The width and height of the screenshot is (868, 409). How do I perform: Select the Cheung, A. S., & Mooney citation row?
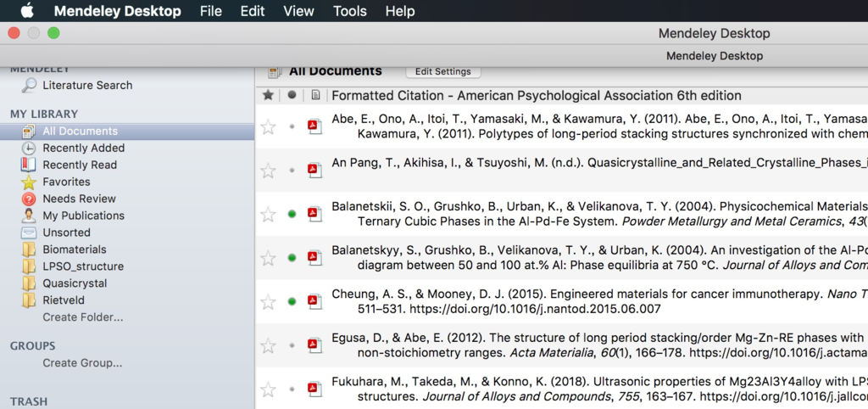(x=562, y=301)
